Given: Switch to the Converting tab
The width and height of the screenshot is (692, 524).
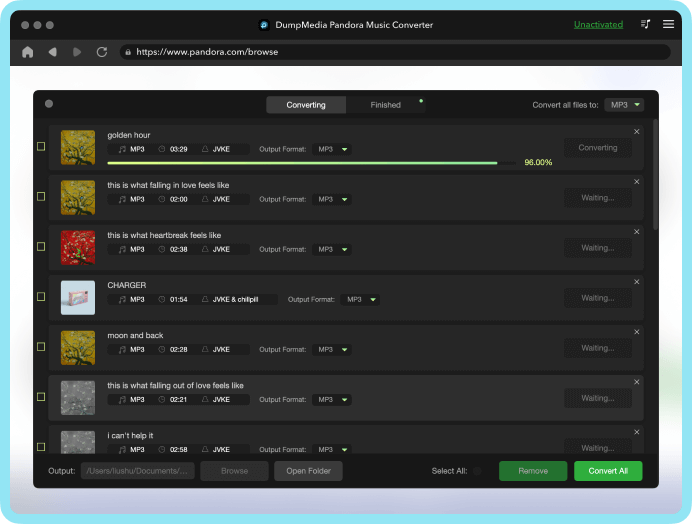Looking at the screenshot, I should (x=306, y=105).
